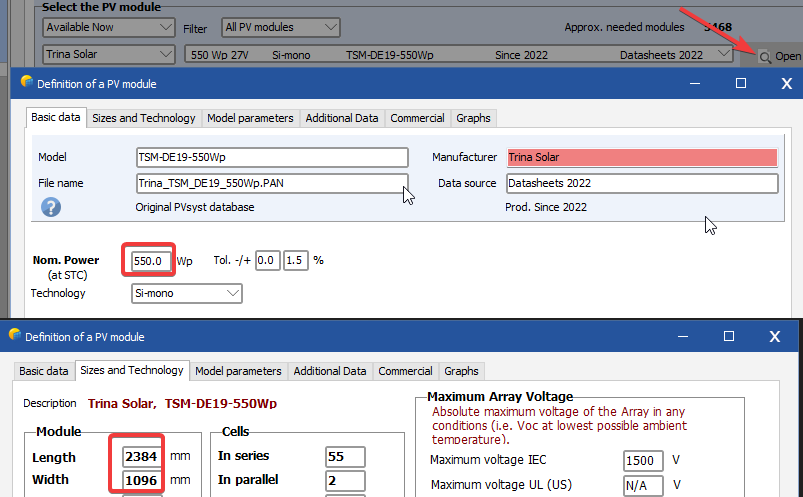Open Graphs tab in lower window

click(461, 371)
